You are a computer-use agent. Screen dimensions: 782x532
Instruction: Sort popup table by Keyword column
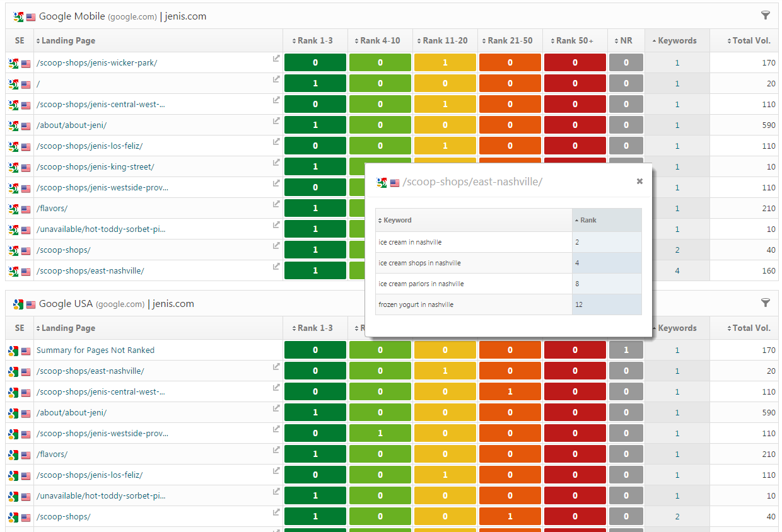(x=397, y=220)
